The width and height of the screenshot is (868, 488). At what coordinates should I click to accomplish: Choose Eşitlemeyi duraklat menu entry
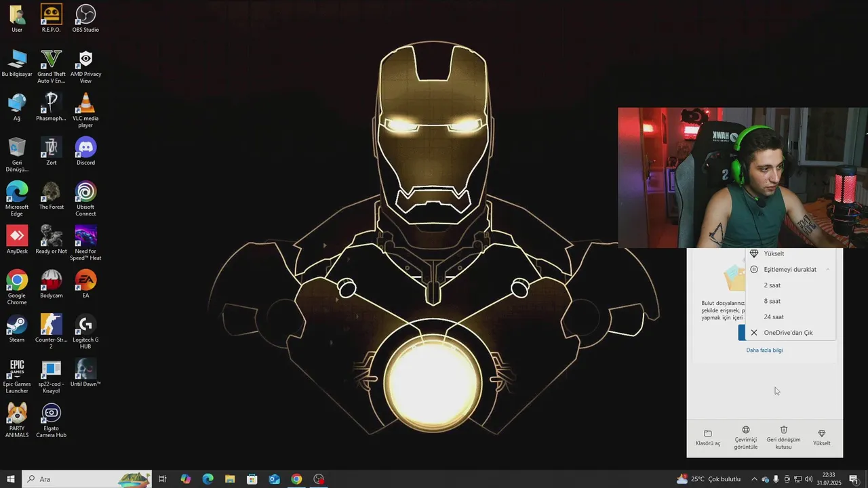[790, 269]
